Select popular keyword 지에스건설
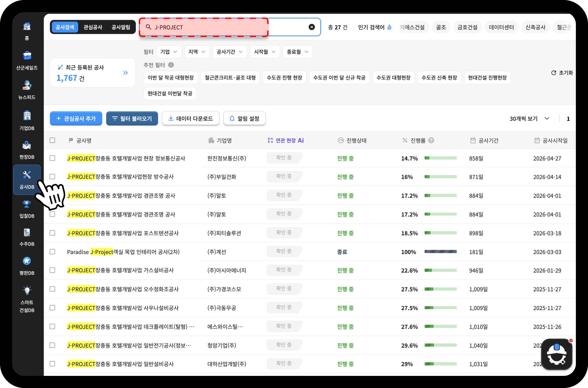This screenshot has height=388, width=588. click(x=412, y=27)
